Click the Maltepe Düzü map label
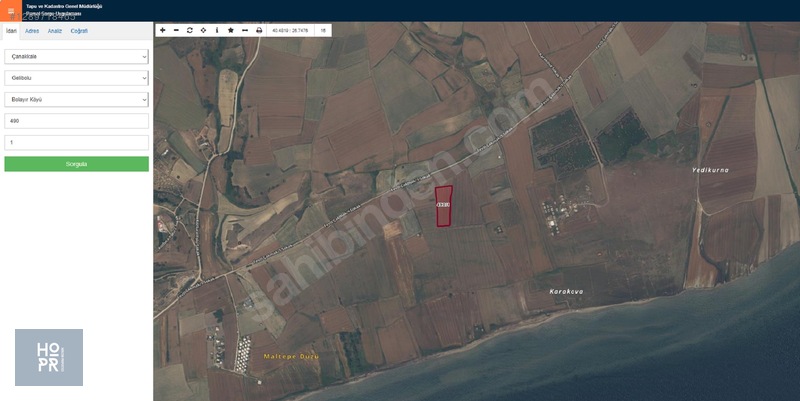800x401 pixels. point(291,356)
